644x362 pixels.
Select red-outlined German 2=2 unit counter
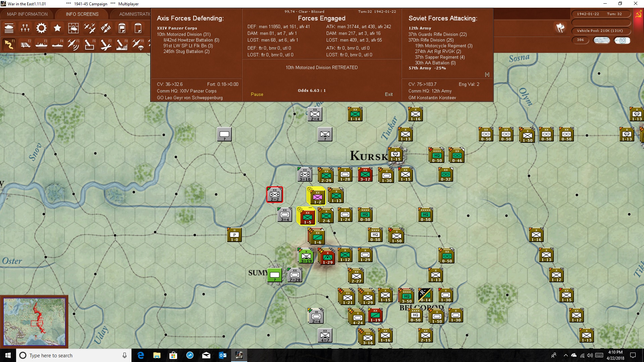click(275, 195)
